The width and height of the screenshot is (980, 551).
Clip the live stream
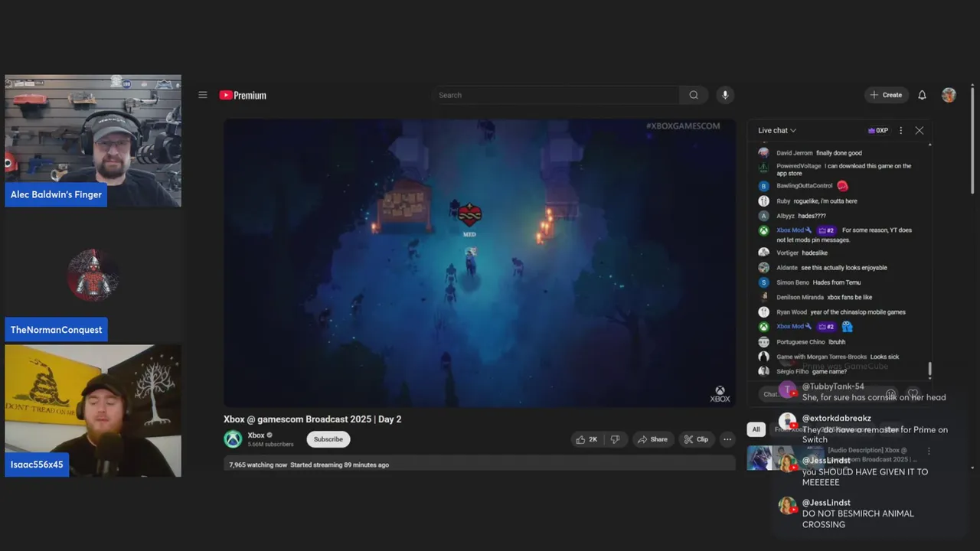(x=696, y=439)
